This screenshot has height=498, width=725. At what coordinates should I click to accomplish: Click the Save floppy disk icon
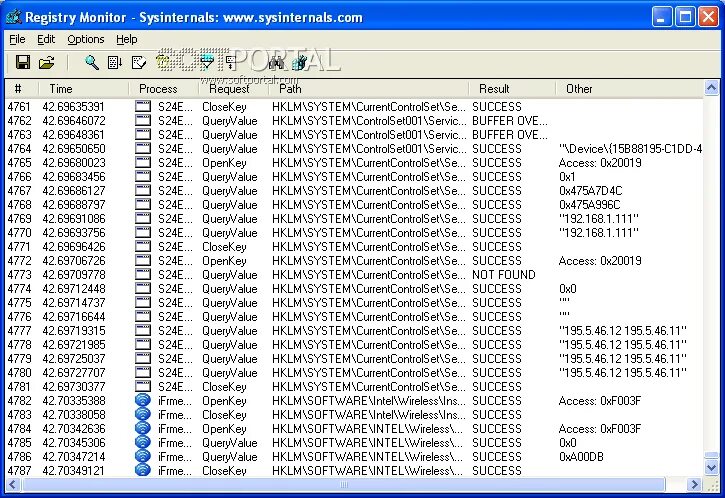(x=23, y=62)
